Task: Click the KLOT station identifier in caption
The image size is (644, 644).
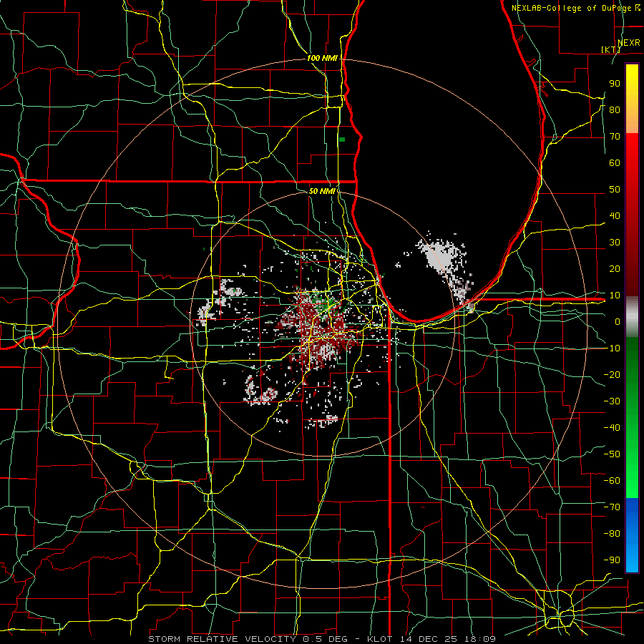Action: (381, 639)
